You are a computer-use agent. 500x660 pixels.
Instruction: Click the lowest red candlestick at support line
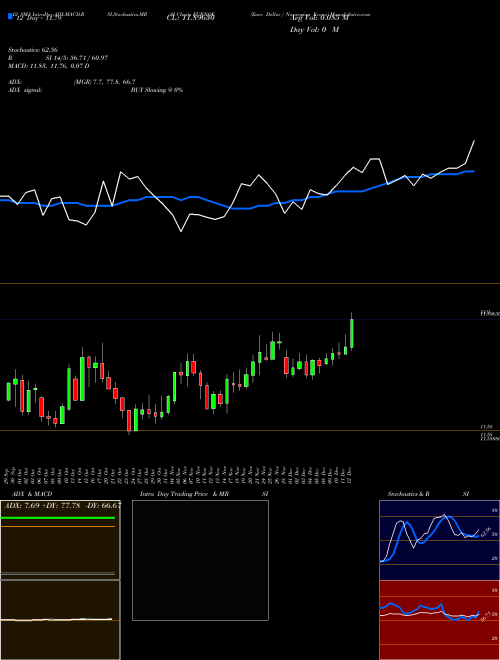point(129,421)
